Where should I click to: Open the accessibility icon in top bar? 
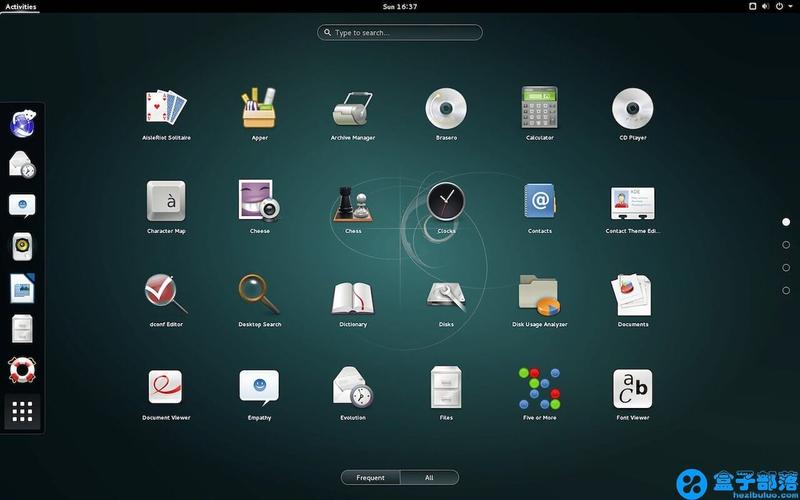tap(752, 7)
